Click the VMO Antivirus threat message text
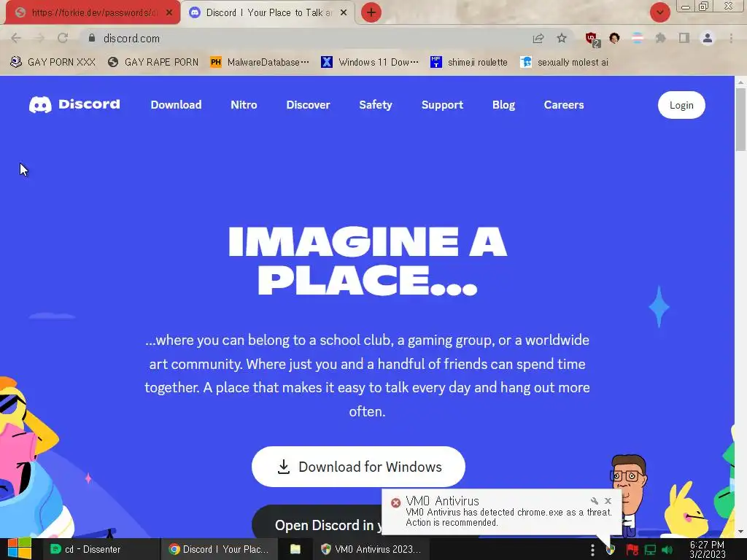 click(508, 517)
